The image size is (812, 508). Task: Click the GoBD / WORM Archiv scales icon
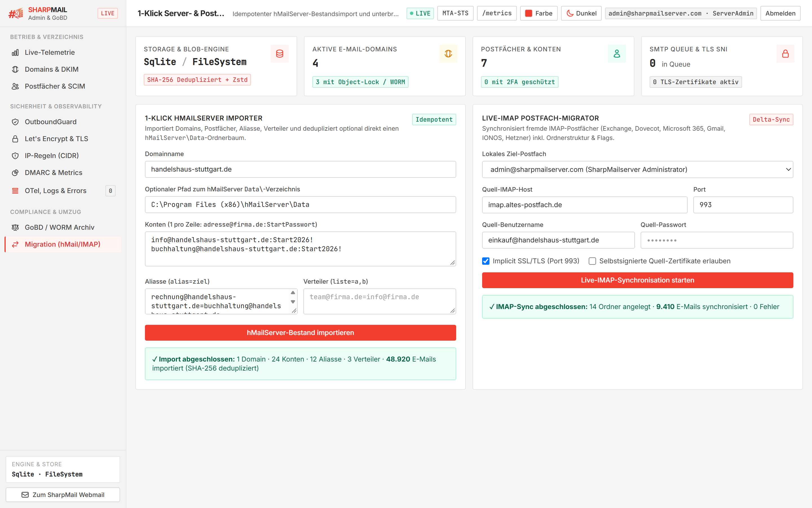click(x=15, y=227)
